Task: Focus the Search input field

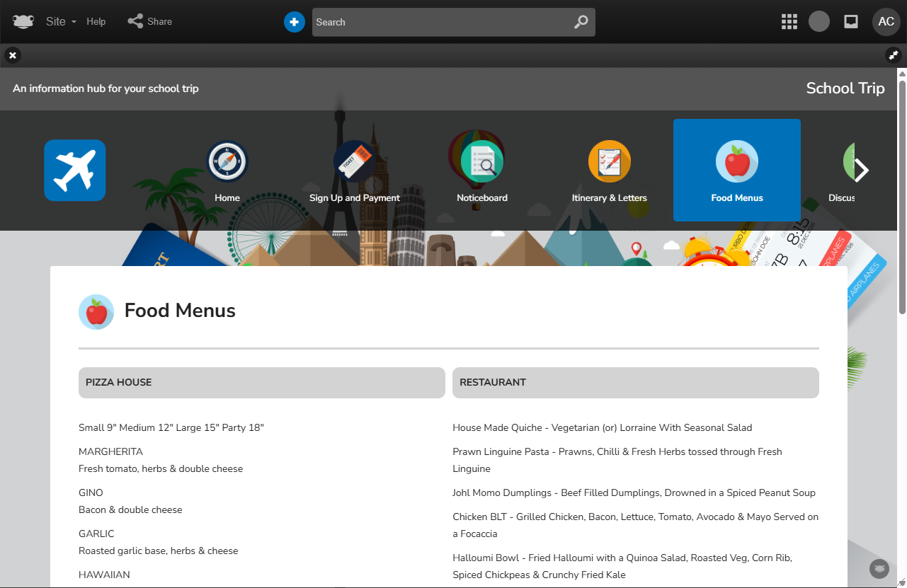Action: click(x=439, y=22)
